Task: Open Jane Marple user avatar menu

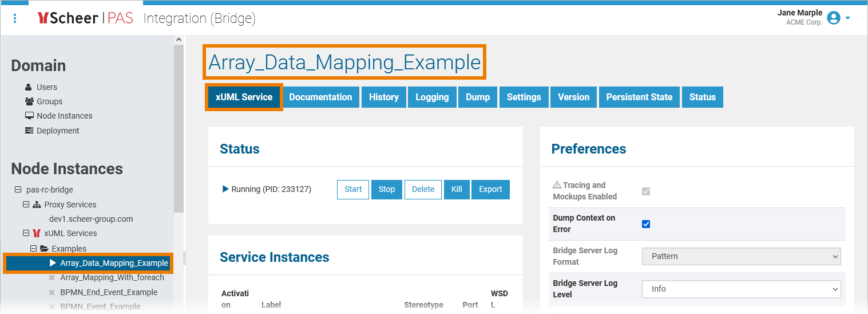Action: [x=834, y=18]
